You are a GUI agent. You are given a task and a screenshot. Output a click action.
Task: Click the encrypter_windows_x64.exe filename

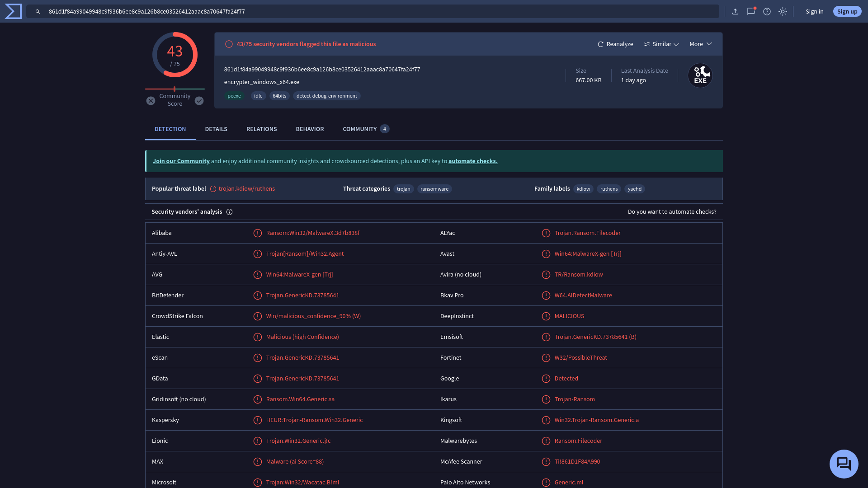(x=261, y=82)
